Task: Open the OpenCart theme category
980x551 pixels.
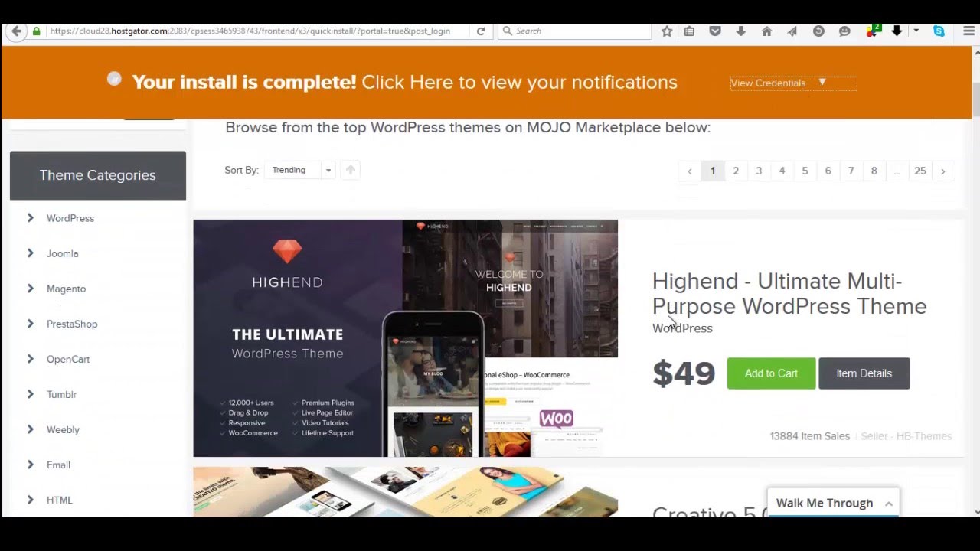Action: coord(68,359)
